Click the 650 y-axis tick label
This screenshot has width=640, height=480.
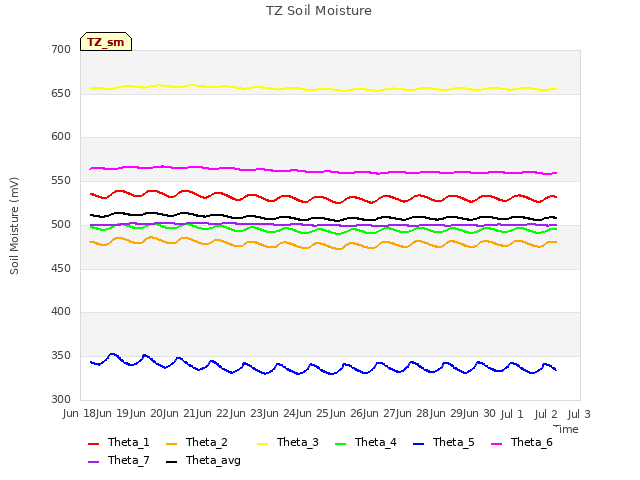(61, 93)
